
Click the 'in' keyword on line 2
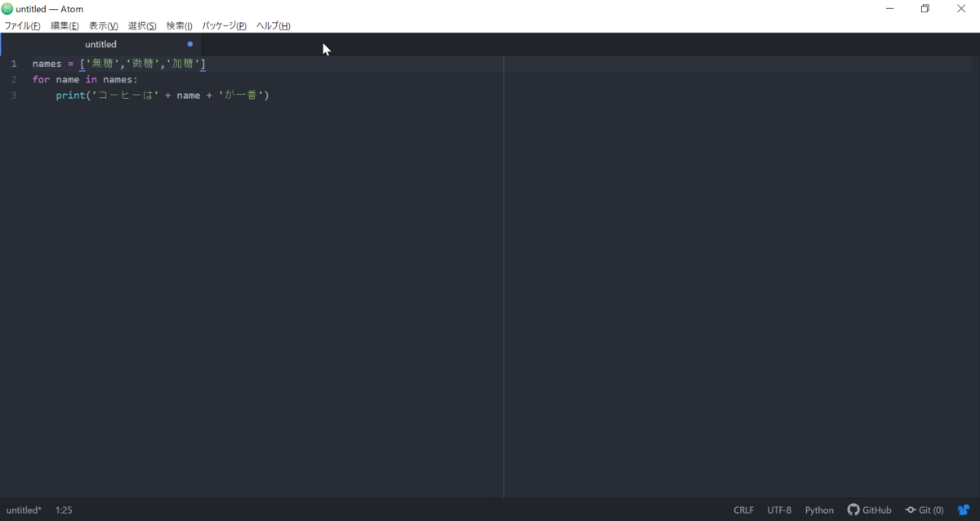91,79
